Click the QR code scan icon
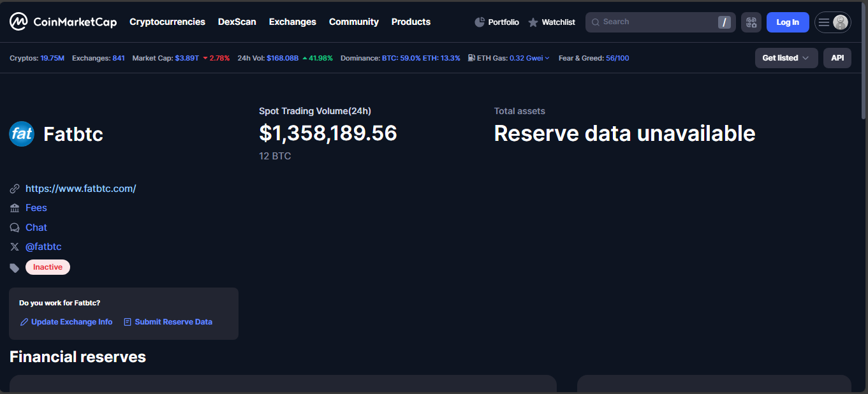Image resolution: width=868 pixels, height=394 pixels. point(751,22)
